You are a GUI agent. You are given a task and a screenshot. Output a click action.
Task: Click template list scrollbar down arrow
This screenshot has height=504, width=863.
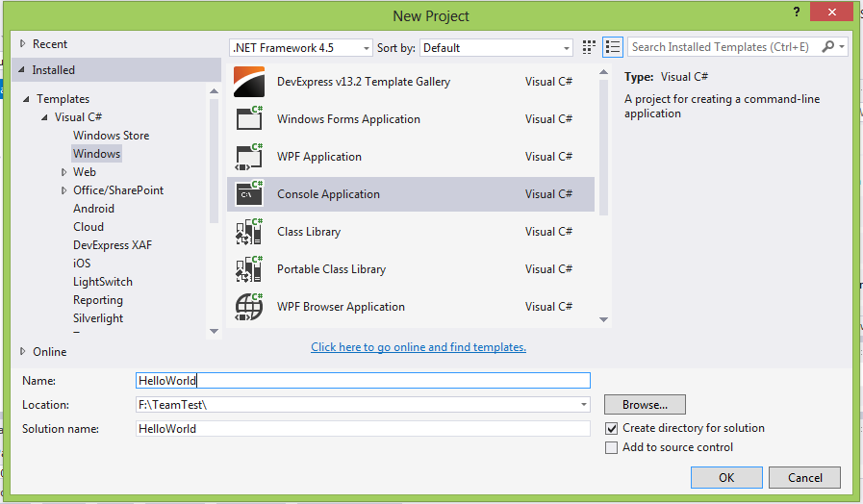pyautogui.click(x=604, y=319)
